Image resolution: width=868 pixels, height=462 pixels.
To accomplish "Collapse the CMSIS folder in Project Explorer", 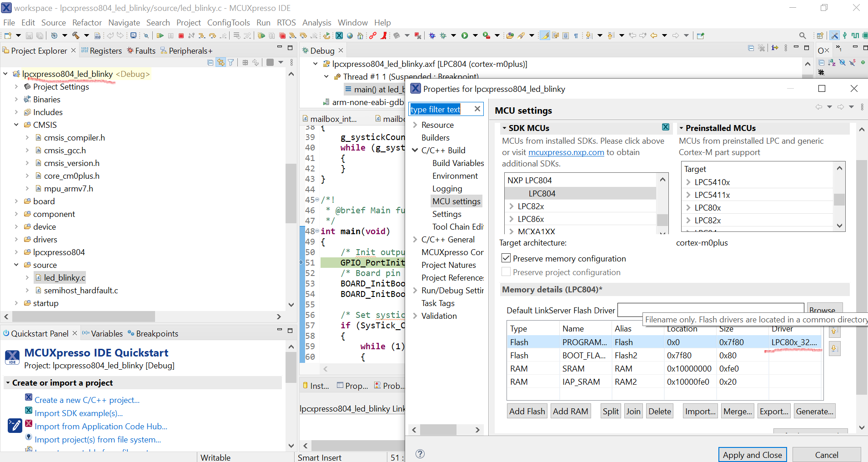I will click(x=16, y=125).
